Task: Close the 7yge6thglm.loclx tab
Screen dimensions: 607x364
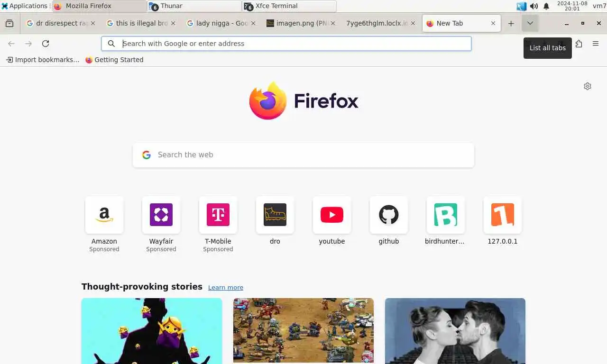Action: point(413,23)
